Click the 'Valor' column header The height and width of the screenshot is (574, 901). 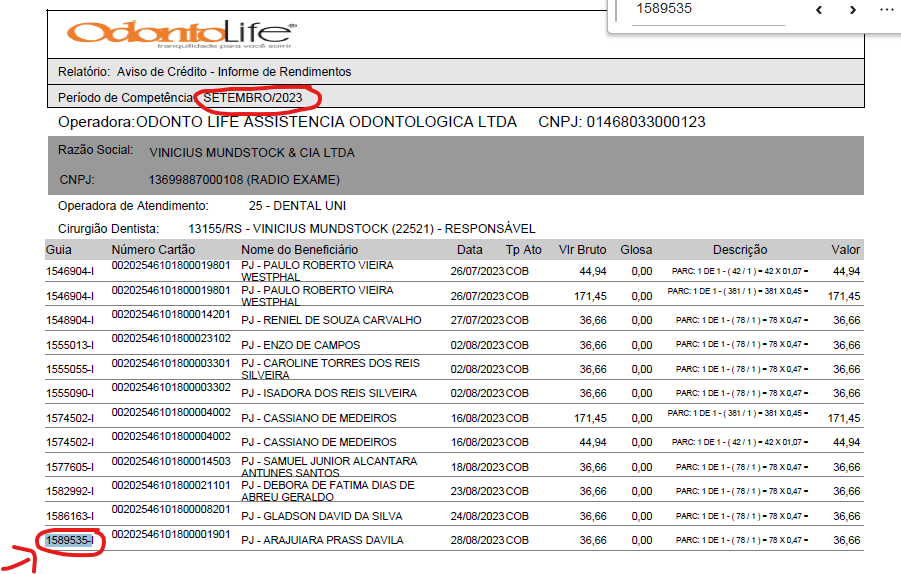(846, 250)
